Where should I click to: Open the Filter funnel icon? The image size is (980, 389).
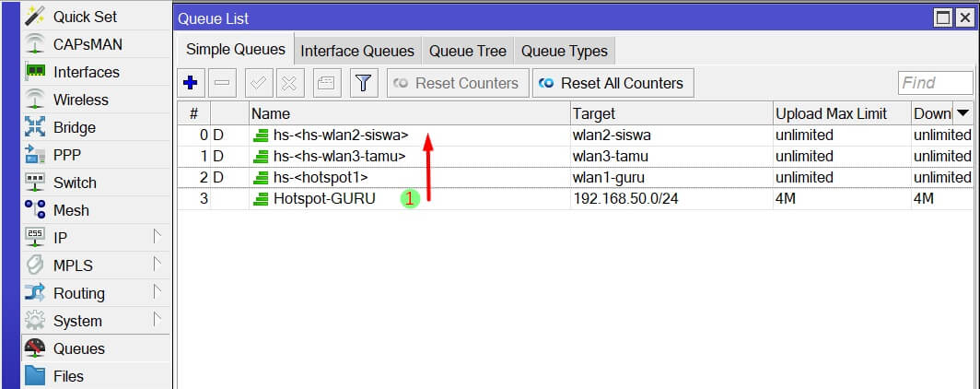(363, 83)
